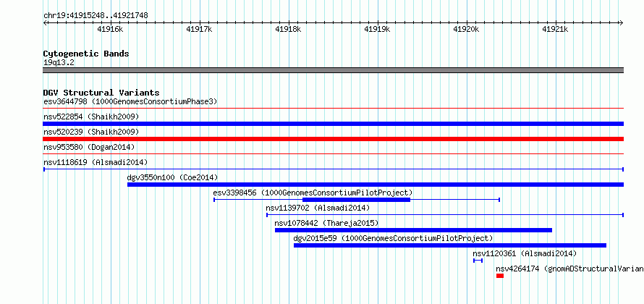Select the blue dgv2015e59 variant bar
Screen dimensions: 644x304
tap(450, 245)
